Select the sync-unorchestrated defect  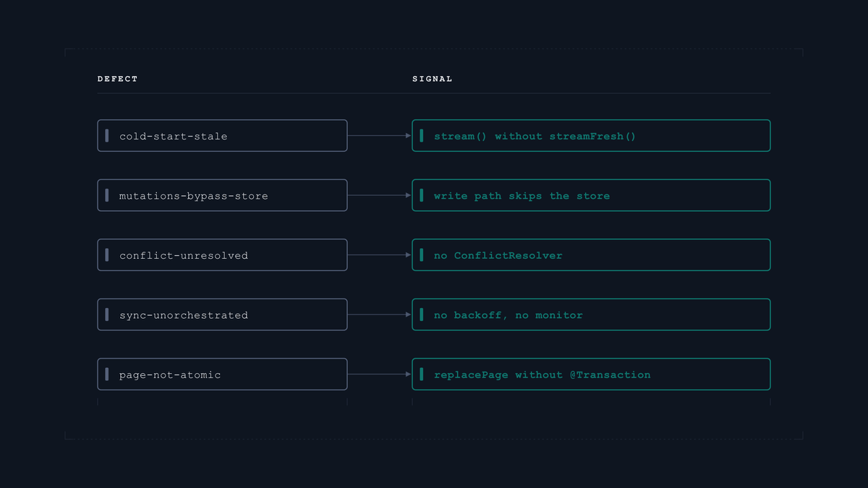222,314
